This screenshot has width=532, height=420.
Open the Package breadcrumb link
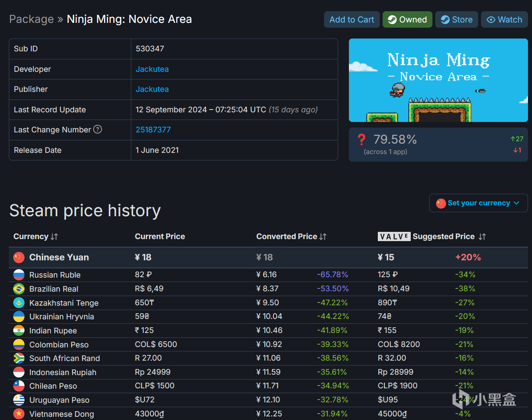pyautogui.click(x=31, y=19)
